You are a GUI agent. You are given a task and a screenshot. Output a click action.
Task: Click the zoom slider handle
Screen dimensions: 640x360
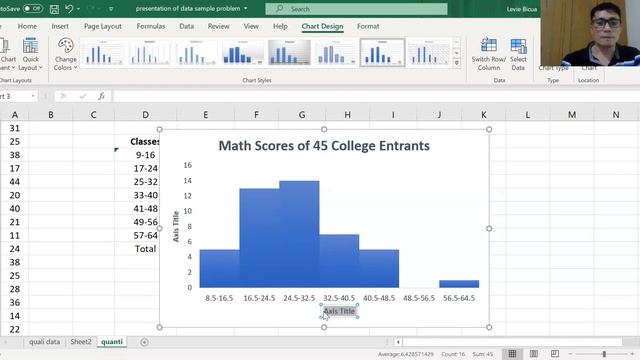coord(604,354)
